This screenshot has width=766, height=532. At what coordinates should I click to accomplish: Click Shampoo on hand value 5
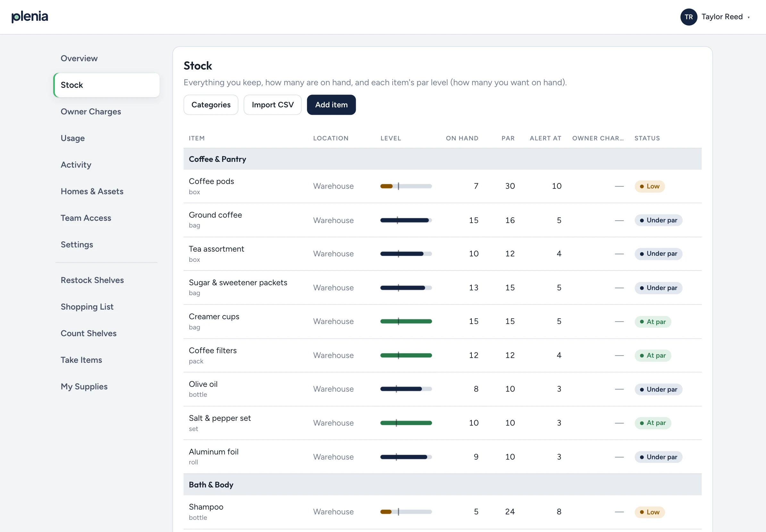(x=476, y=512)
